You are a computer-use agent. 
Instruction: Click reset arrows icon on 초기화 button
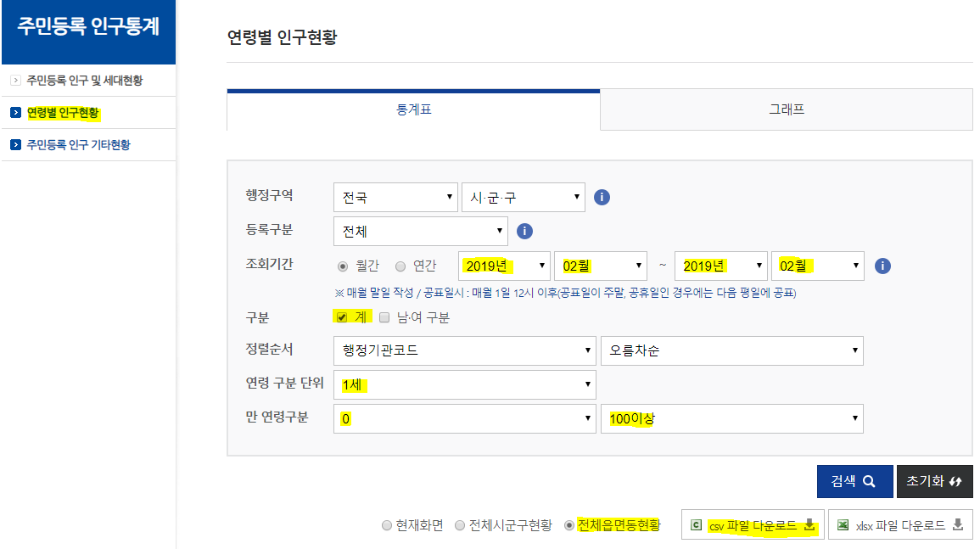955,481
